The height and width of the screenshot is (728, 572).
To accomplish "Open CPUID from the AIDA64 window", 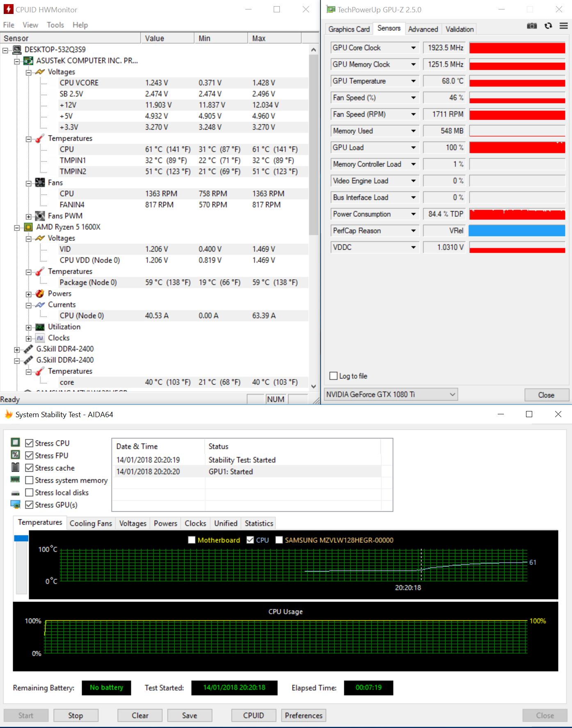I will [x=254, y=715].
